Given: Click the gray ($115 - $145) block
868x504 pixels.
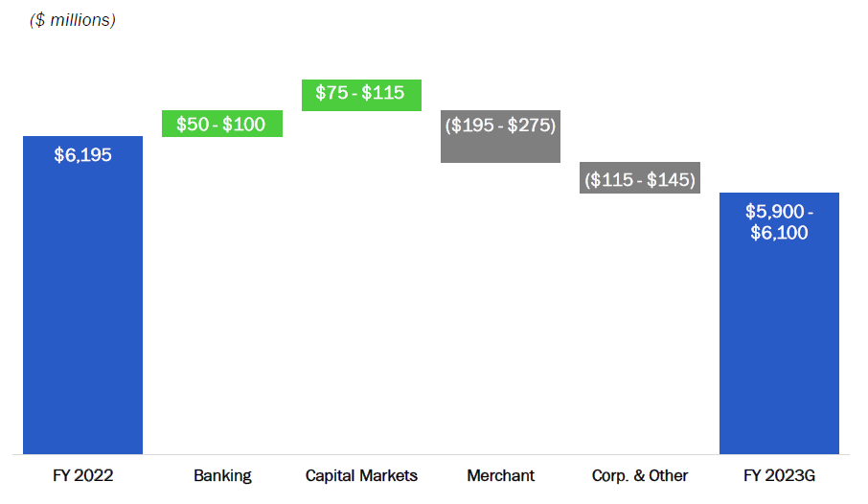Looking at the screenshot, I should pos(640,178).
